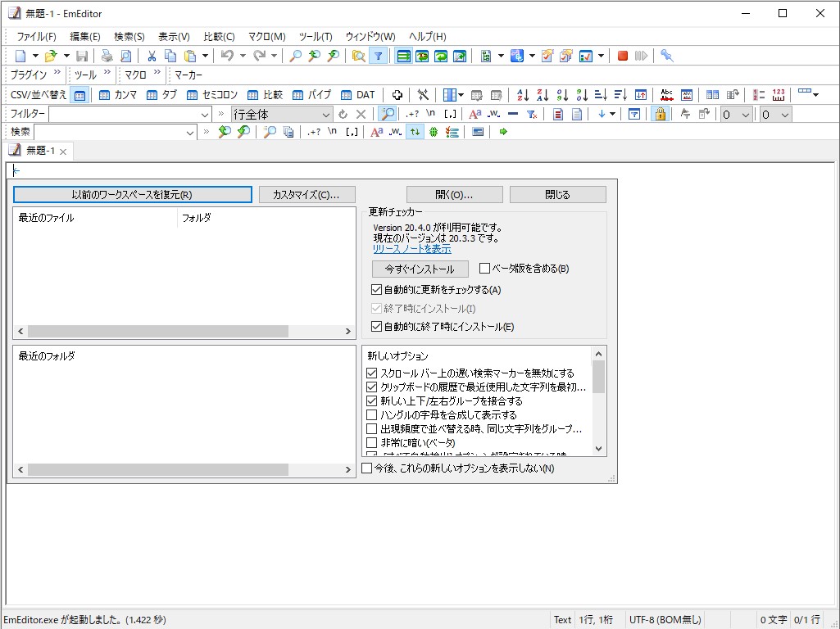The height and width of the screenshot is (629, 840).
Task: Open the 比較 (compare) tool
Action: (x=269, y=94)
